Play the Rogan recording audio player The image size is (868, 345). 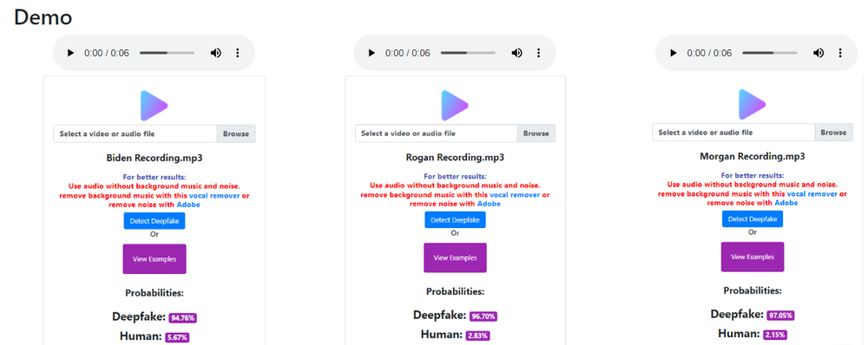[372, 53]
